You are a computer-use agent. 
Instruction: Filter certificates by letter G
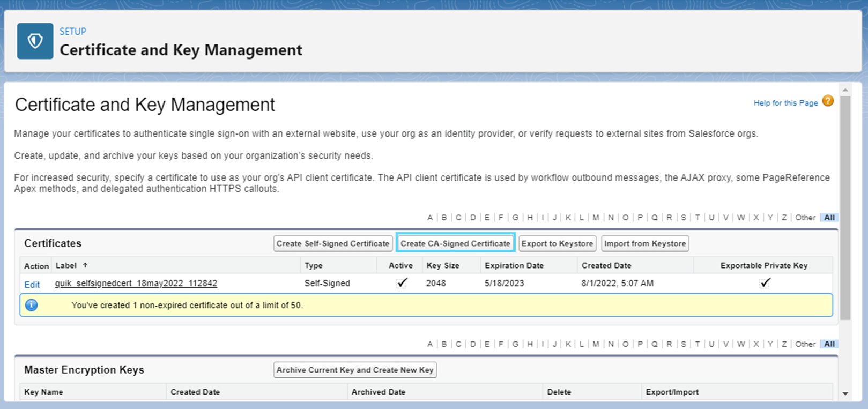coord(515,218)
